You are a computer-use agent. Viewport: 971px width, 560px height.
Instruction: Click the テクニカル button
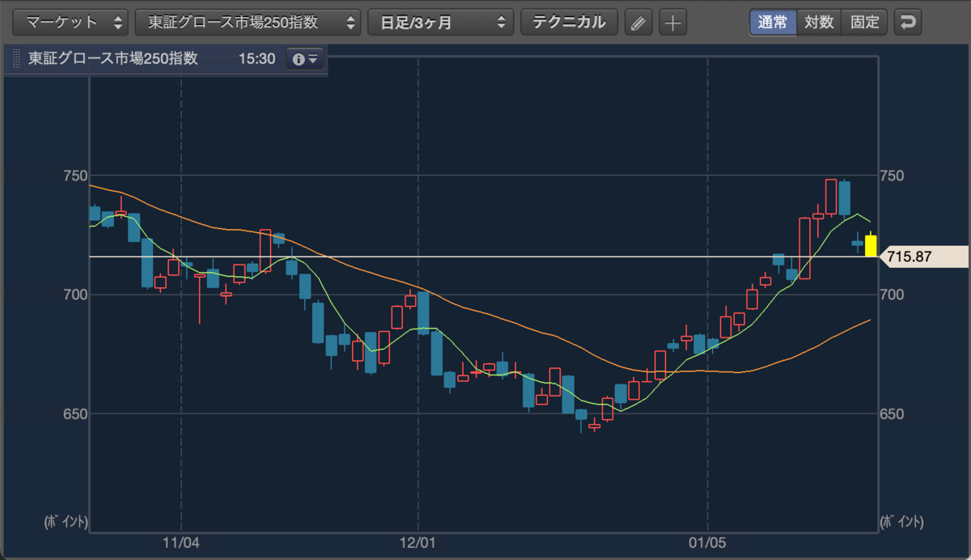point(569,23)
